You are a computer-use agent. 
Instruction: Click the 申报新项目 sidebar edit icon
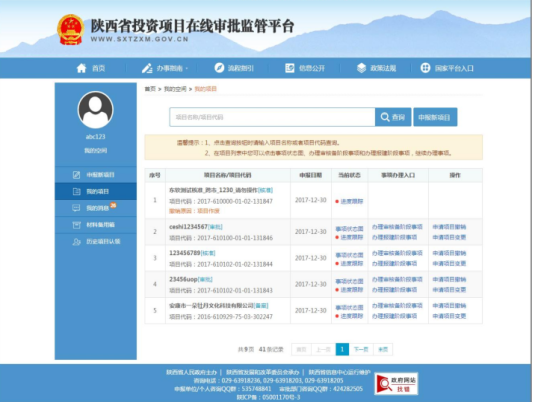76,175
